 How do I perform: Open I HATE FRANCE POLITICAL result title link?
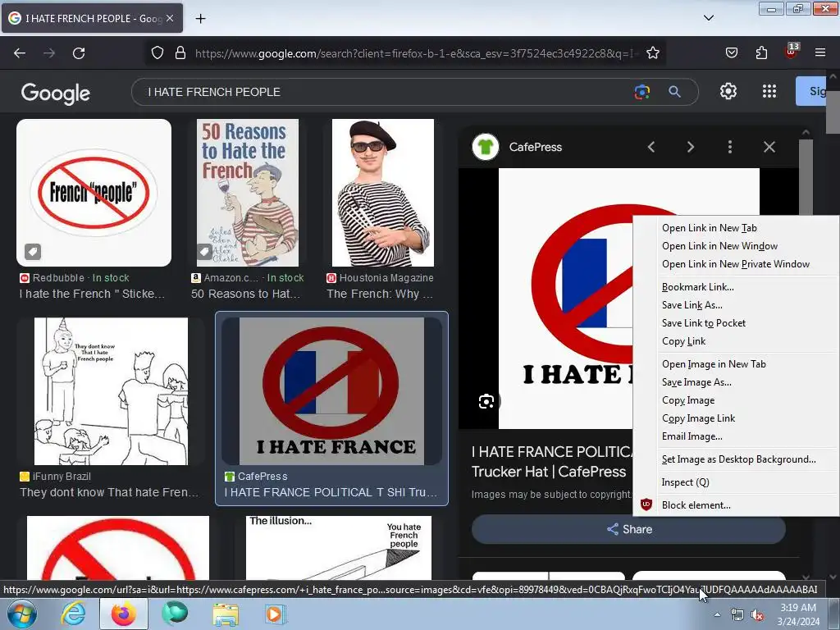pos(331,492)
